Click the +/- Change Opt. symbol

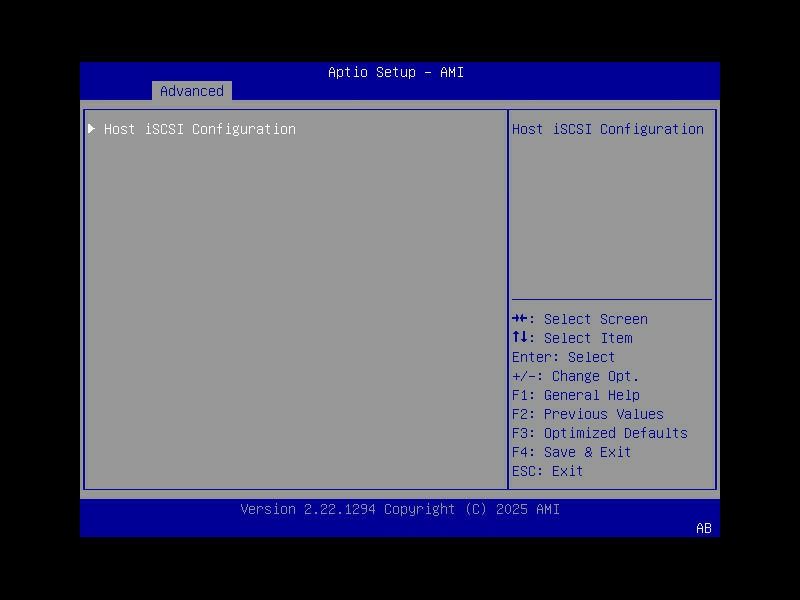[x=524, y=376]
